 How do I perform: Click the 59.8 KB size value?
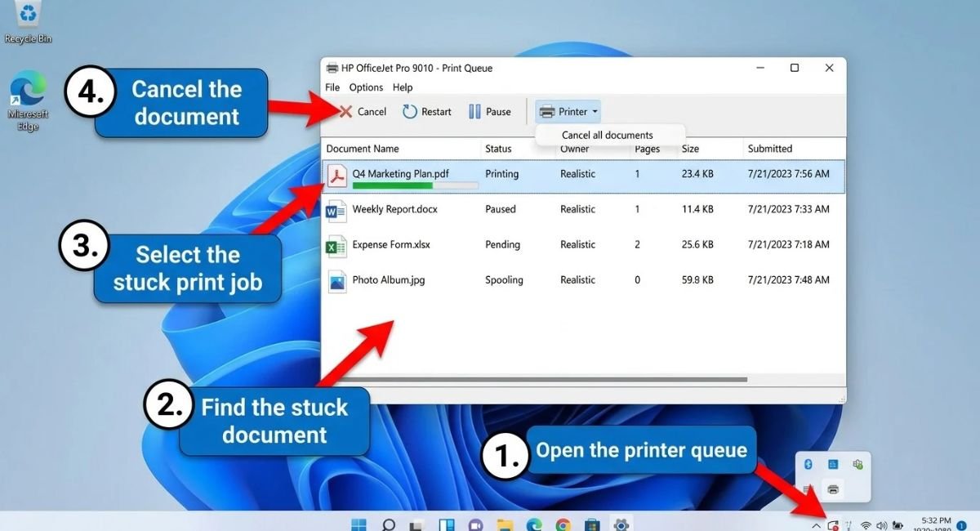[x=697, y=279]
